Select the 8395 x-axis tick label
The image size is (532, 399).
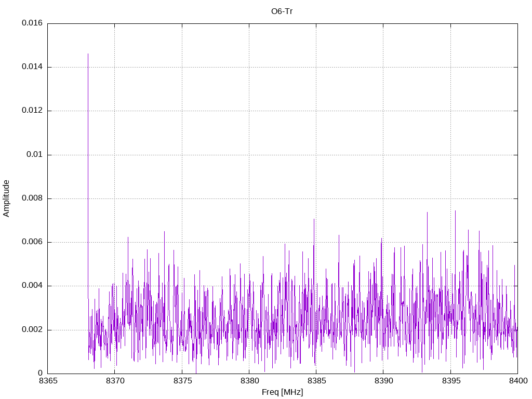(x=450, y=381)
